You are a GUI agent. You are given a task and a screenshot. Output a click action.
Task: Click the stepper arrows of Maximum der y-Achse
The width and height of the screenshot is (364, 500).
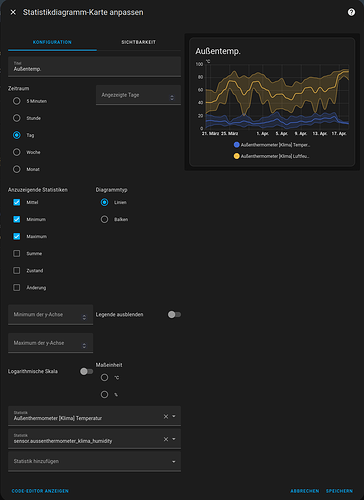click(84, 346)
